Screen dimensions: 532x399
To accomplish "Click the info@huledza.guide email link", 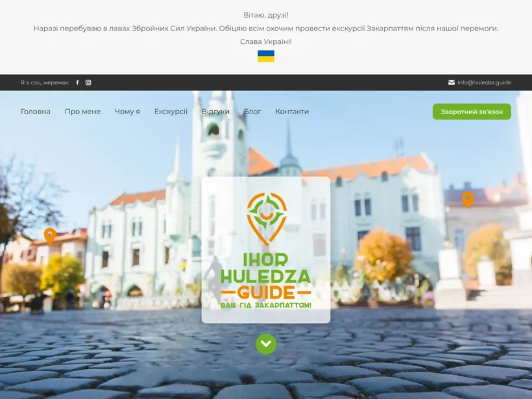I will point(484,82).
